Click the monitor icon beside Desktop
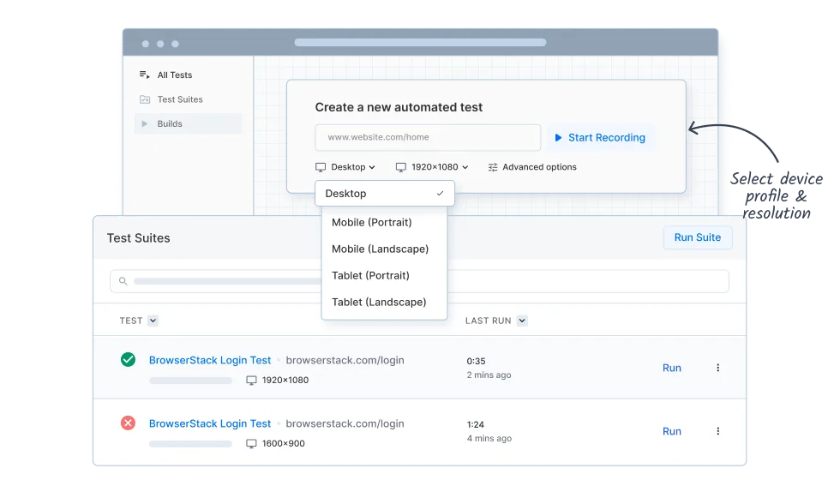 322,167
